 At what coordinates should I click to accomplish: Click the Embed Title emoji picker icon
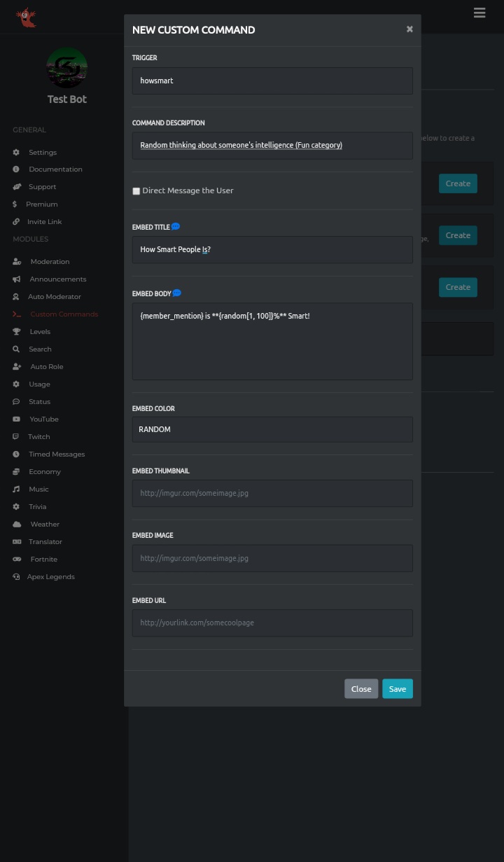tap(176, 227)
